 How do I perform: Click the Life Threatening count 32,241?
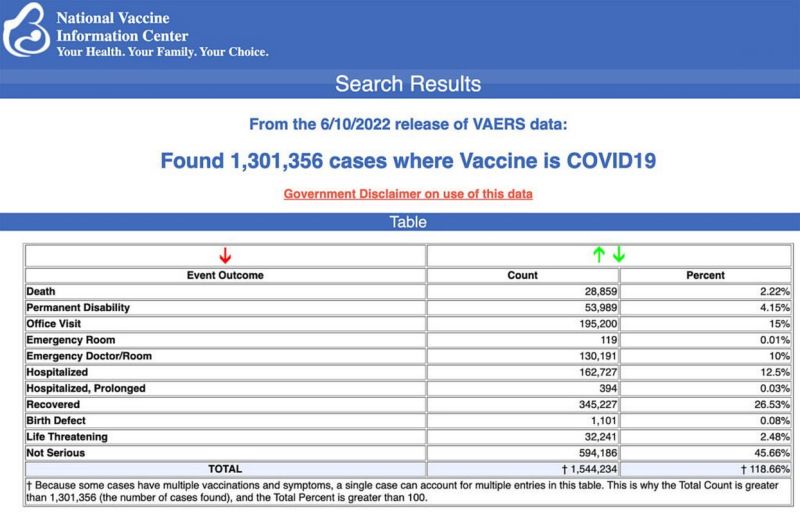pos(592,435)
